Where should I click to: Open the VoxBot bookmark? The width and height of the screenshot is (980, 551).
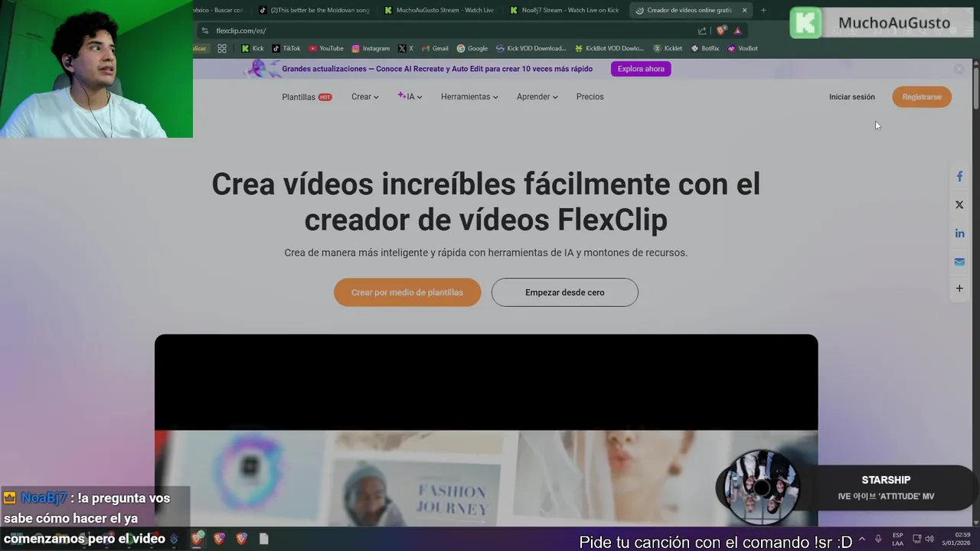coord(743,48)
